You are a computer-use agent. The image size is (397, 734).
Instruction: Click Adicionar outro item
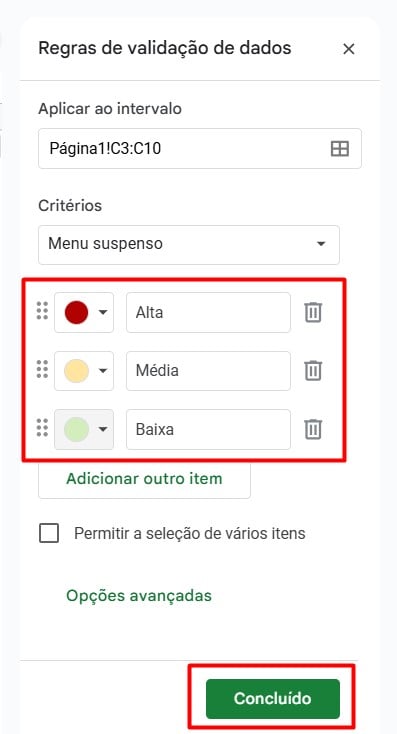click(144, 479)
